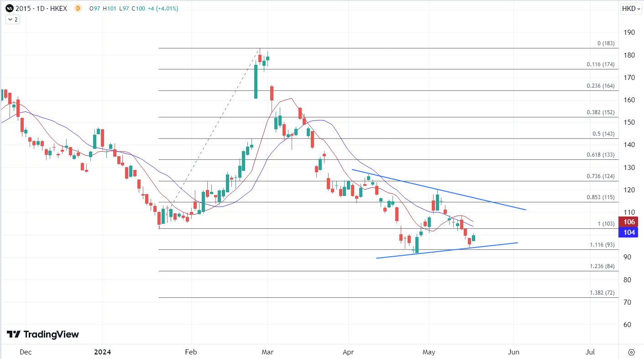Viewport: 644px width, 359px height.
Task: Select the blue 104 price label
Action: tap(630, 232)
